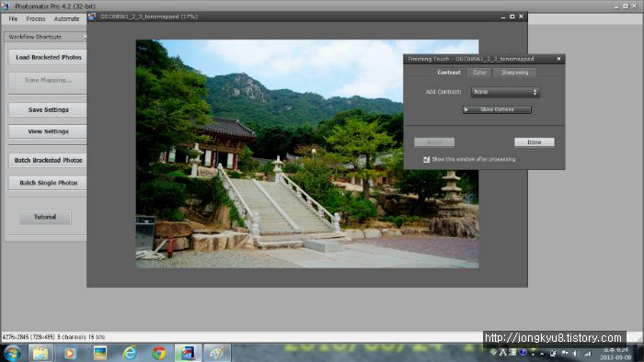Click the image dimensions status bar text
This screenshot has width=644, height=362.
tap(53, 337)
